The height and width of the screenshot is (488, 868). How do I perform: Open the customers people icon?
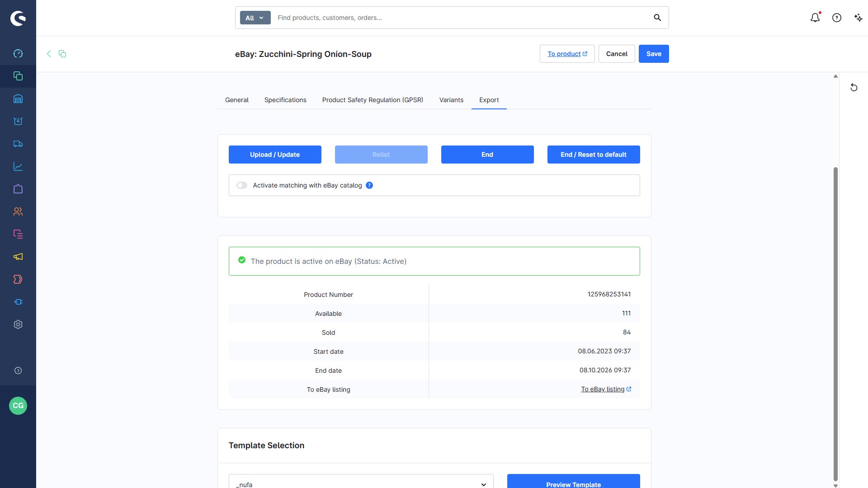[x=18, y=211]
